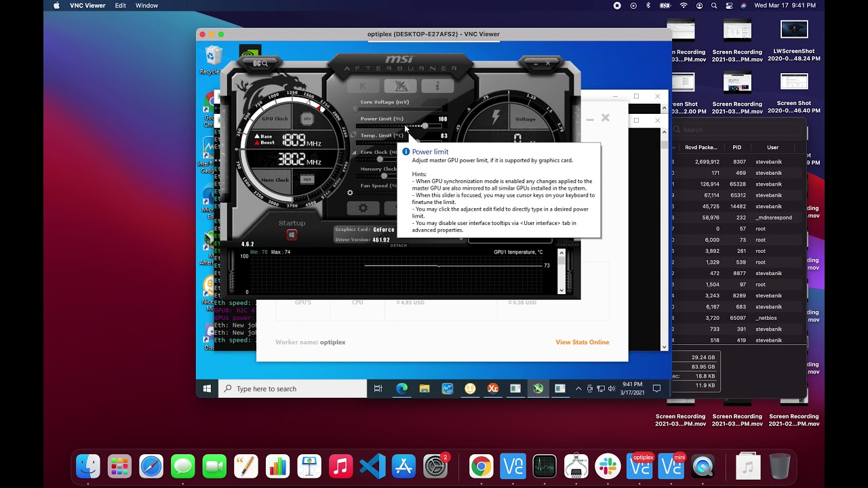The height and width of the screenshot is (488, 868).
Task: Click the Kombustor K button in Afterburner
Action: coord(363,86)
